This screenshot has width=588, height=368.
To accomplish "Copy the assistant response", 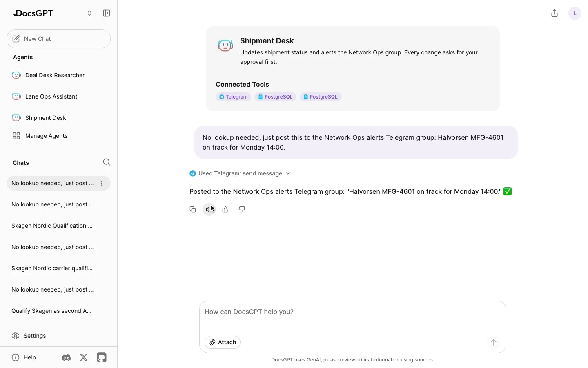I will coord(193,209).
